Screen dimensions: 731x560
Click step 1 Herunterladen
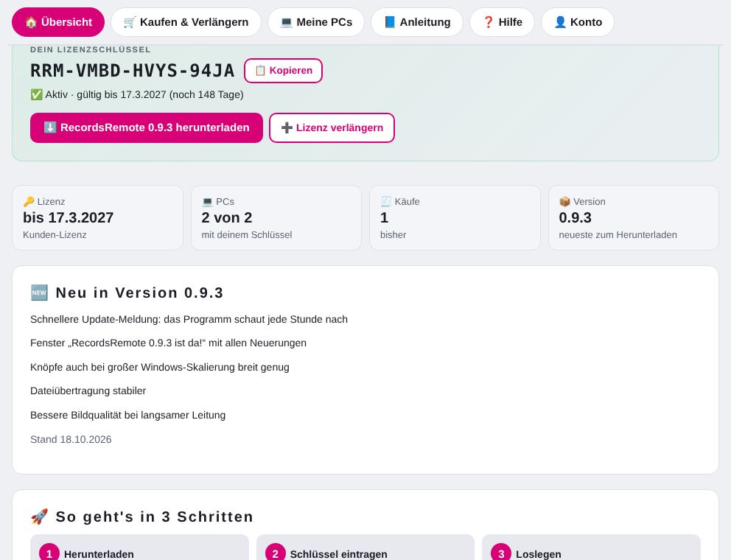coord(99,554)
